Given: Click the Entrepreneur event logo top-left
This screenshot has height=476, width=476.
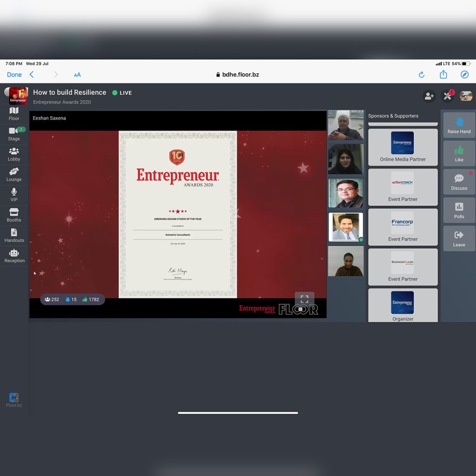Looking at the screenshot, I should [18, 96].
